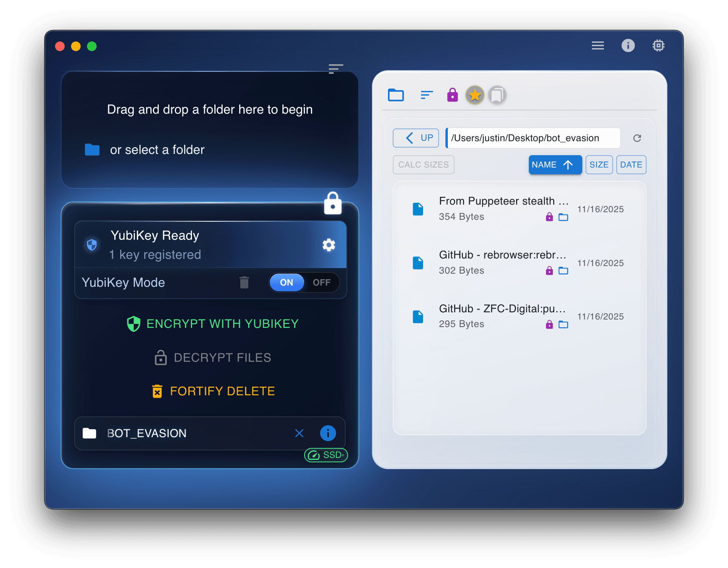Click the lock badge above the YubiKey panel
728x568 pixels.
pos(333,203)
